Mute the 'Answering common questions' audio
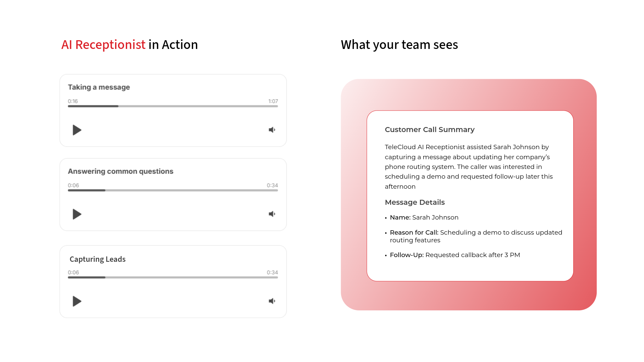Image resolution: width=644 pixels, height=362 pixels. click(272, 214)
